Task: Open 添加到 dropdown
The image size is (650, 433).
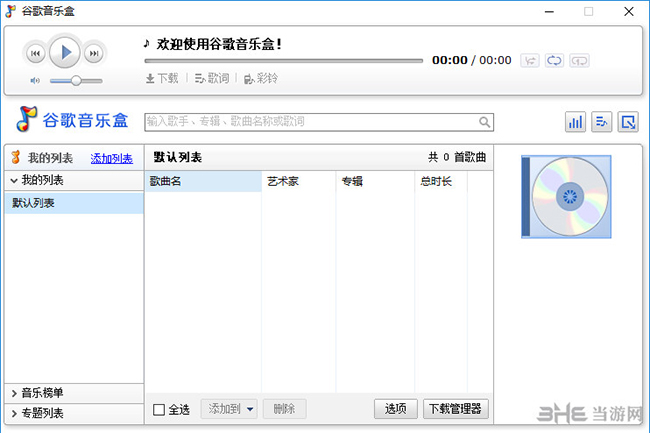Action: click(x=229, y=409)
